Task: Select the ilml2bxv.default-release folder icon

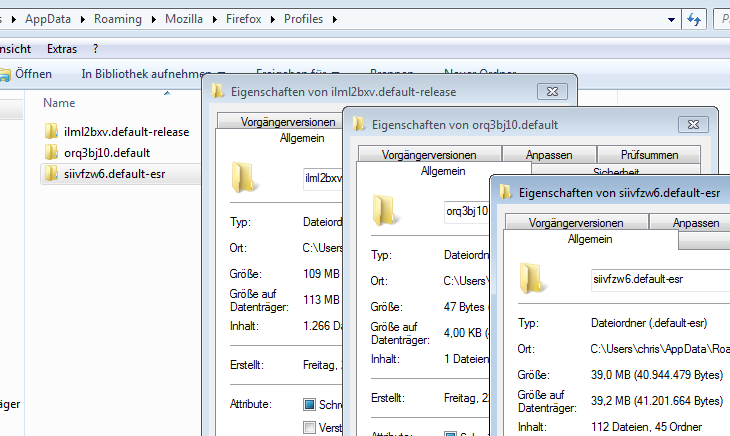Action: pyautogui.click(x=51, y=131)
